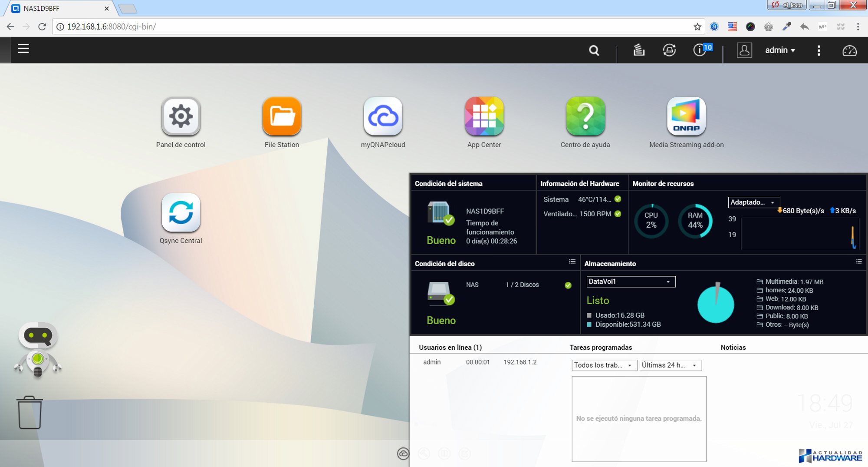
Task: Open Qsync Central
Action: (x=181, y=213)
